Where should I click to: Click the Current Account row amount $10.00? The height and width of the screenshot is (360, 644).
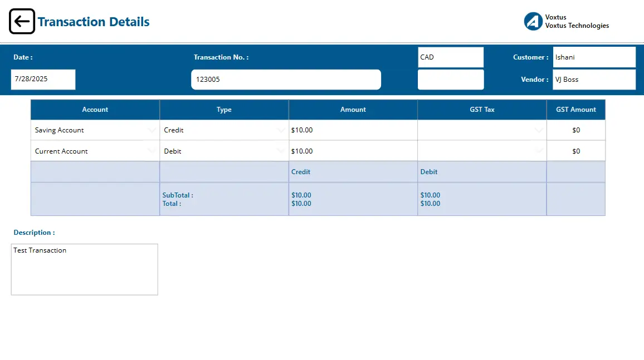(353, 151)
